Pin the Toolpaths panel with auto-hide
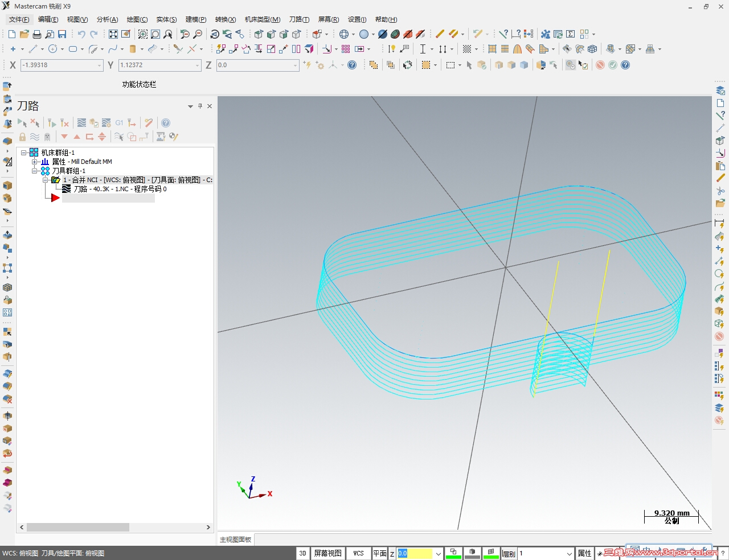729x560 pixels. (200, 106)
